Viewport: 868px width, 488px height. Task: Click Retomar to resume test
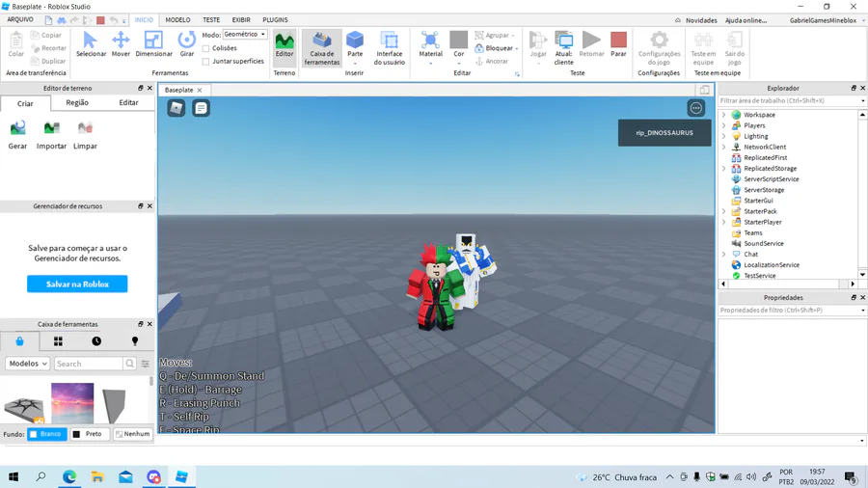point(591,44)
